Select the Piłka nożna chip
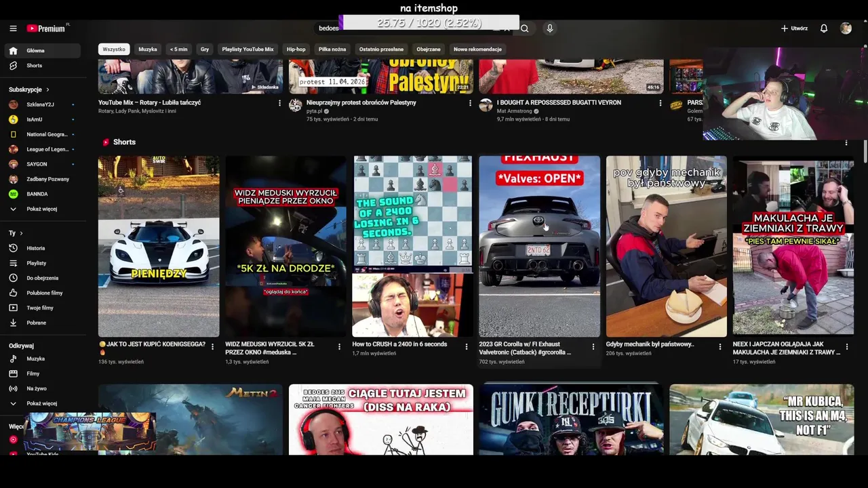The height and width of the screenshot is (488, 868). coord(332,49)
